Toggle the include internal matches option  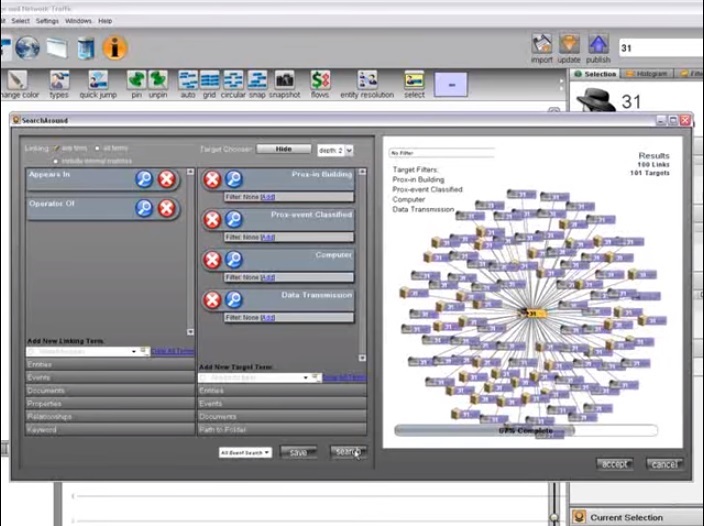pyautogui.click(x=56, y=161)
